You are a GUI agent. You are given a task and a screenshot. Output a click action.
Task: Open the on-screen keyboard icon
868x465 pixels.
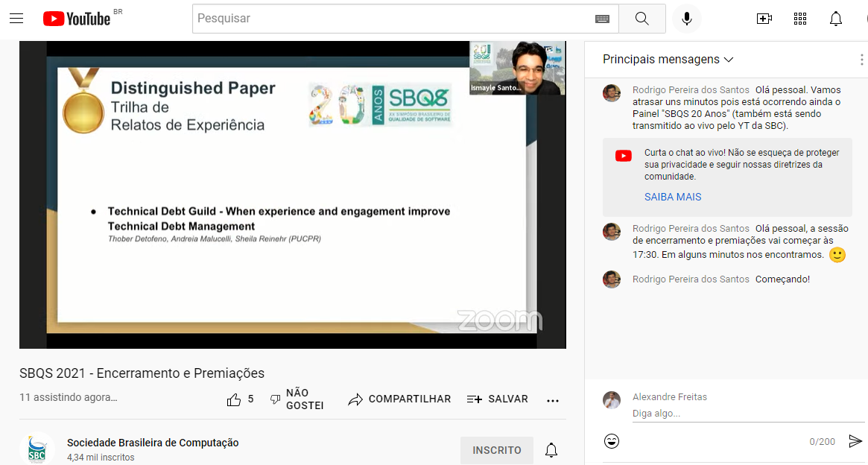click(602, 19)
